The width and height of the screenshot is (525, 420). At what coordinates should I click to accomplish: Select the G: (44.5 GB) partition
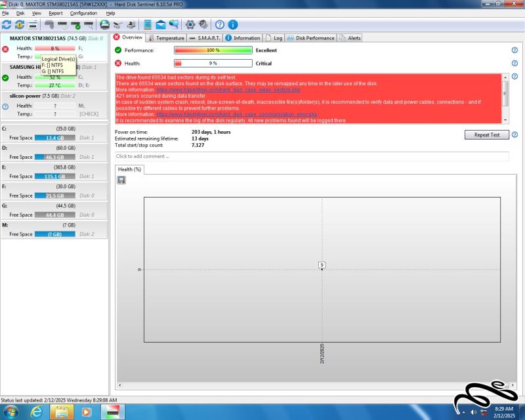pyautogui.click(x=54, y=211)
